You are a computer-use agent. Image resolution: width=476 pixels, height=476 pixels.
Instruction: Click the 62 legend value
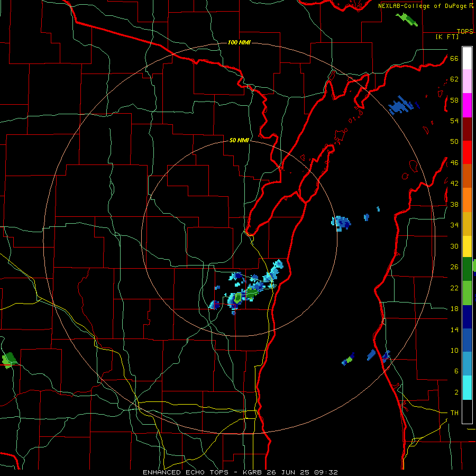tap(454, 79)
